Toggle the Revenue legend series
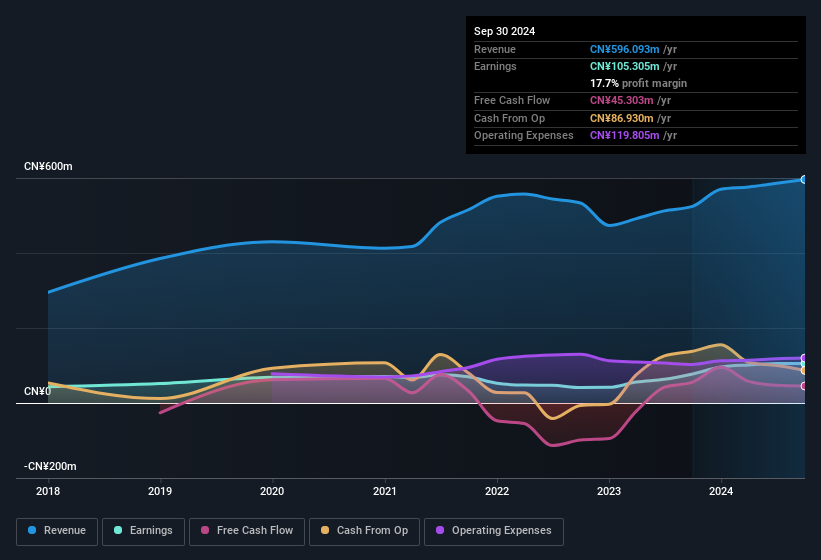 [57, 530]
